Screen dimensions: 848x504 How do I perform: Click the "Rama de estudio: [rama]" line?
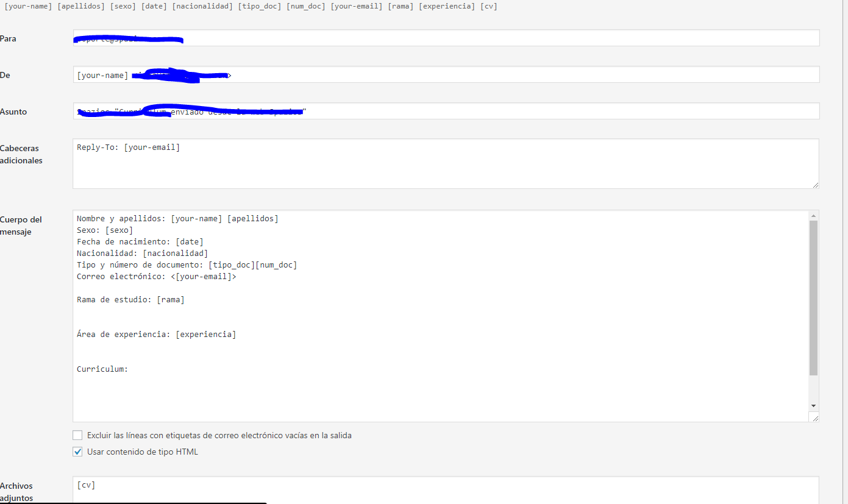coord(130,299)
